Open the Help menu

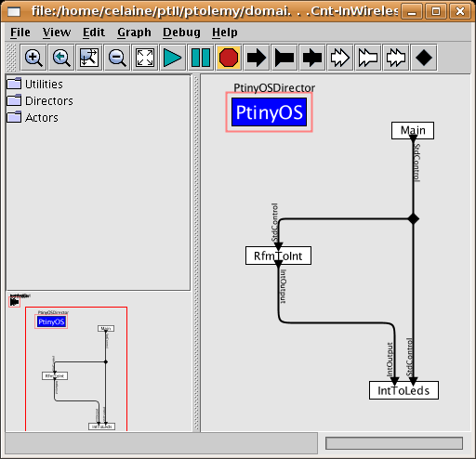(225, 33)
